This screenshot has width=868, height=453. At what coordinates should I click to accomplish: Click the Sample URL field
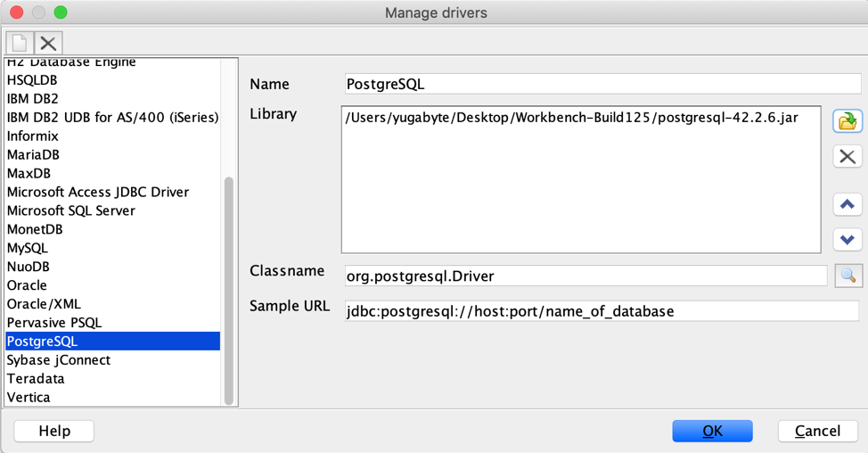[x=602, y=311]
